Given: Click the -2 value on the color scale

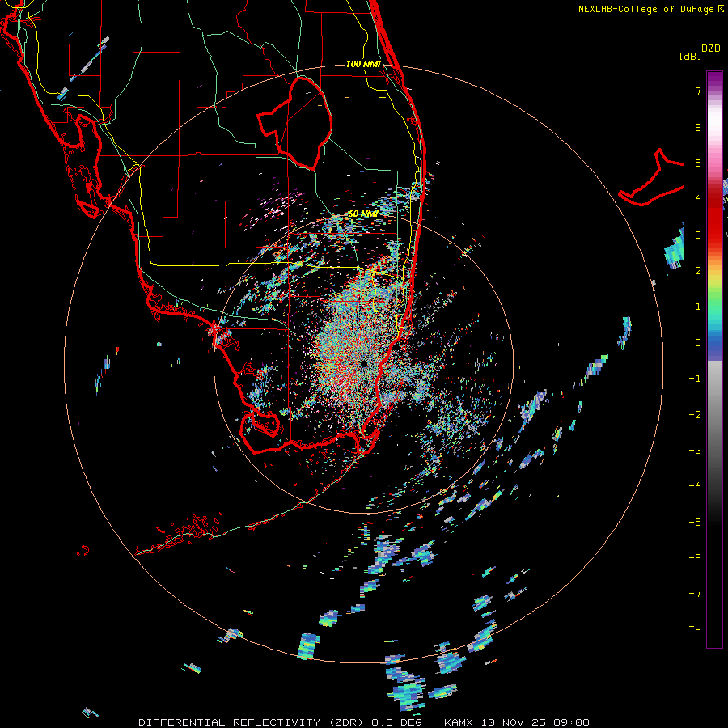Looking at the screenshot, I should coord(695,415).
